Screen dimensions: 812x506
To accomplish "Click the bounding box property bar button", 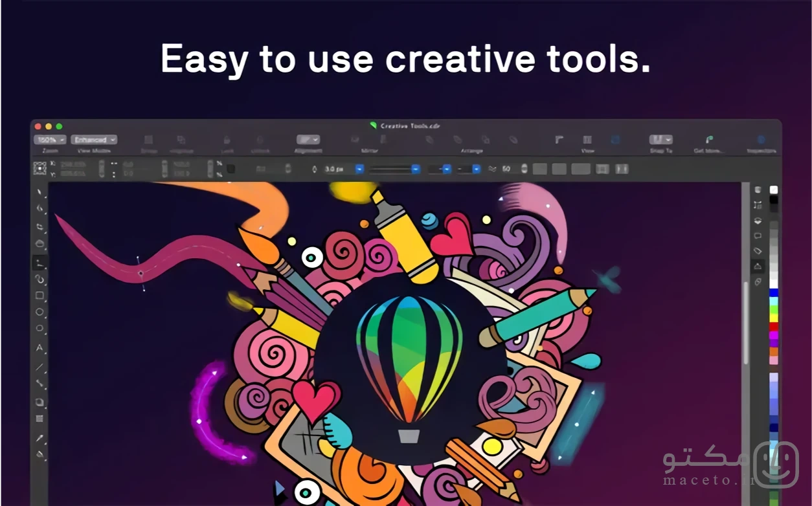I will (x=602, y=169).
